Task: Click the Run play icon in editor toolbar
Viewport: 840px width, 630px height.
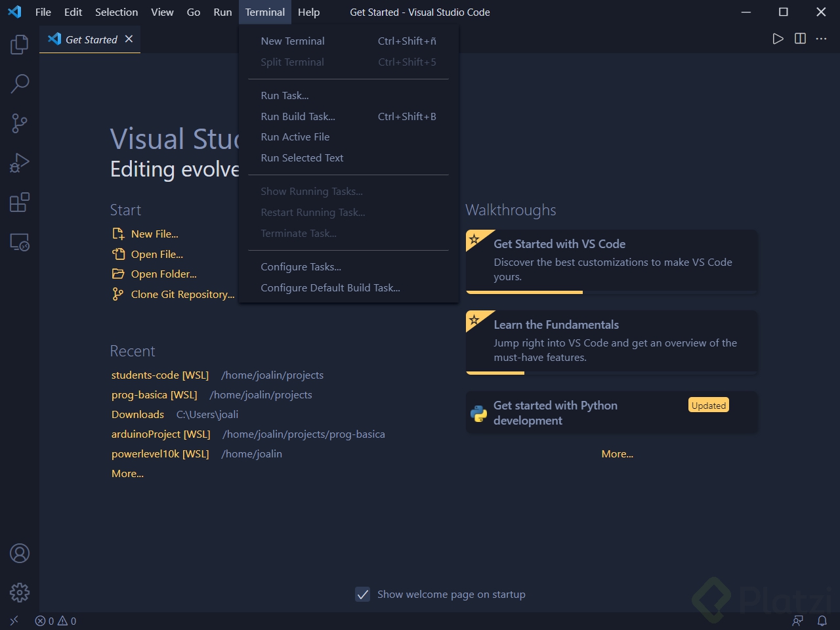Action: click(778, 39)
